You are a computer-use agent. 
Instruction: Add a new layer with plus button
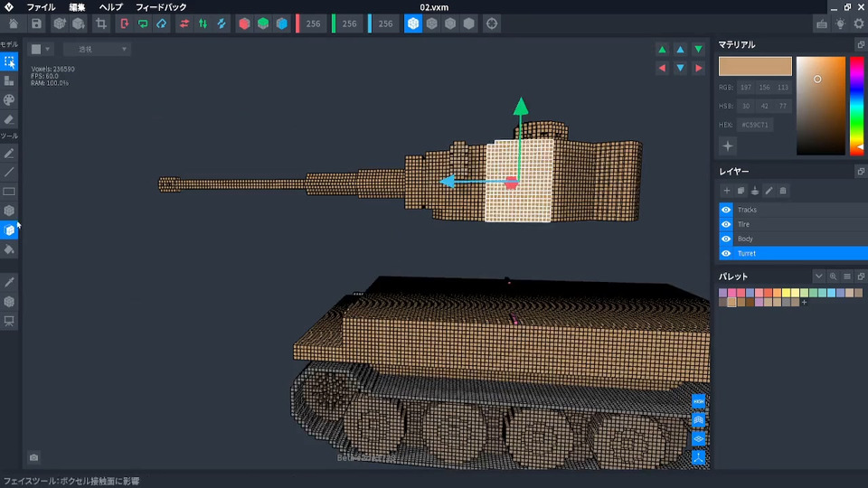click(x=727, y=191)
